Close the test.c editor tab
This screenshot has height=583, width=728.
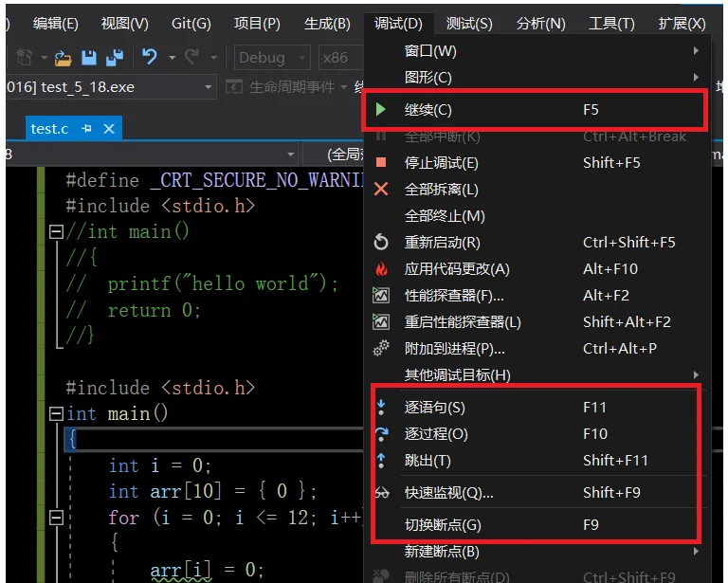click(109, 129)
